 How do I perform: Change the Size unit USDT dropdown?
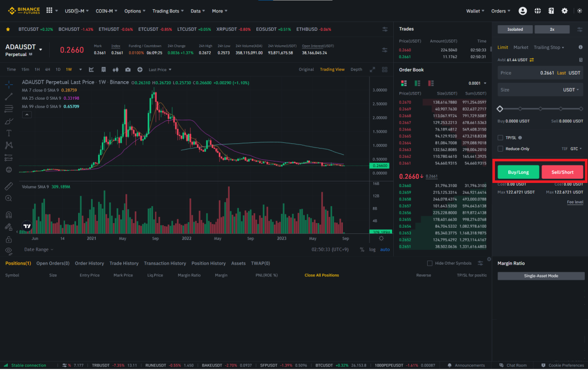tap(571, 89)
